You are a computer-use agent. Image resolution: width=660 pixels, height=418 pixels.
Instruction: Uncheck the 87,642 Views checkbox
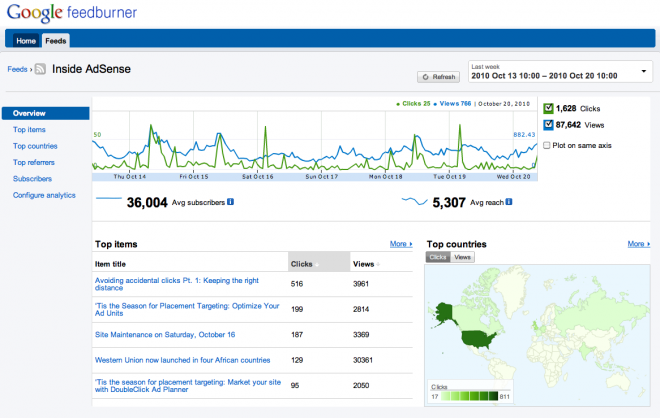548,125
